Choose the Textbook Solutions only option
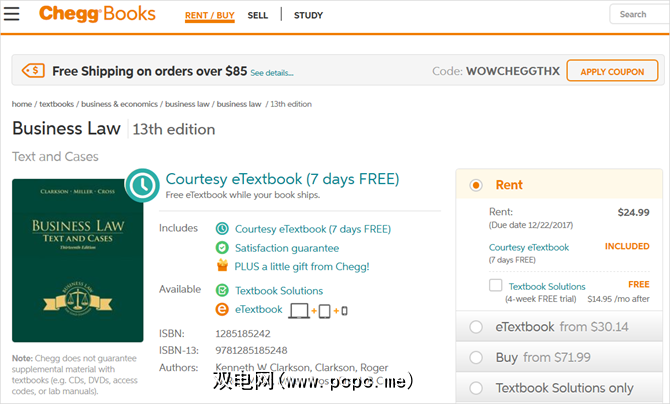670x404 pixels. pyautogui.click(x=476, y=388)
